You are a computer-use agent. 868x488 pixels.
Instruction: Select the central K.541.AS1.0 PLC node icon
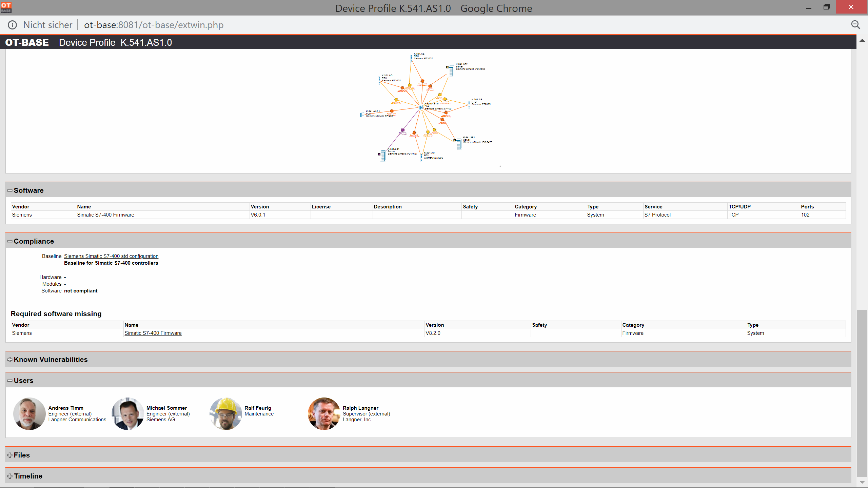click(420, 107)
